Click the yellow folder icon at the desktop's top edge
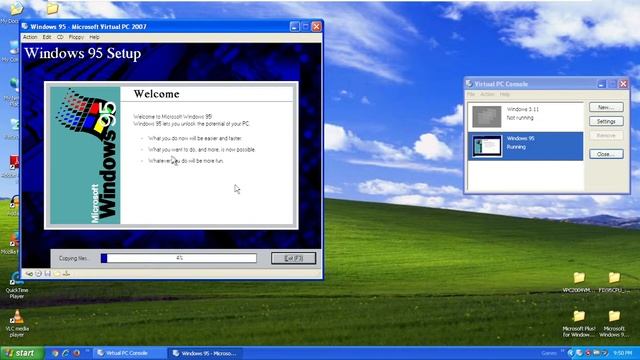The image size is (640, 360). (x=52, y=8)
